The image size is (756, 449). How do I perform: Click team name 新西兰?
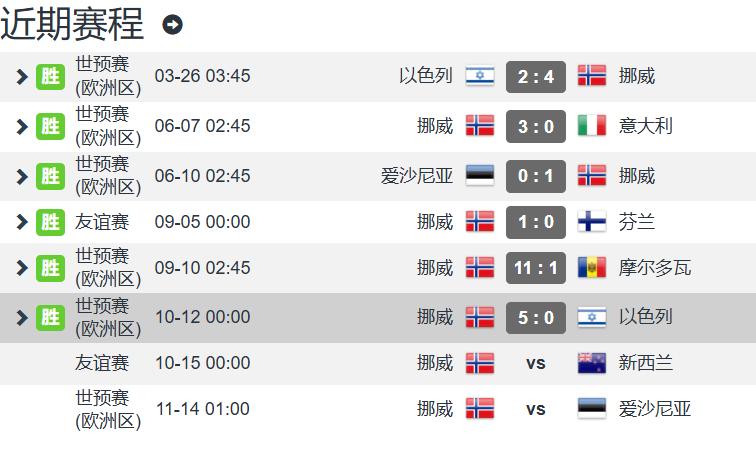[x=646, y=363]
